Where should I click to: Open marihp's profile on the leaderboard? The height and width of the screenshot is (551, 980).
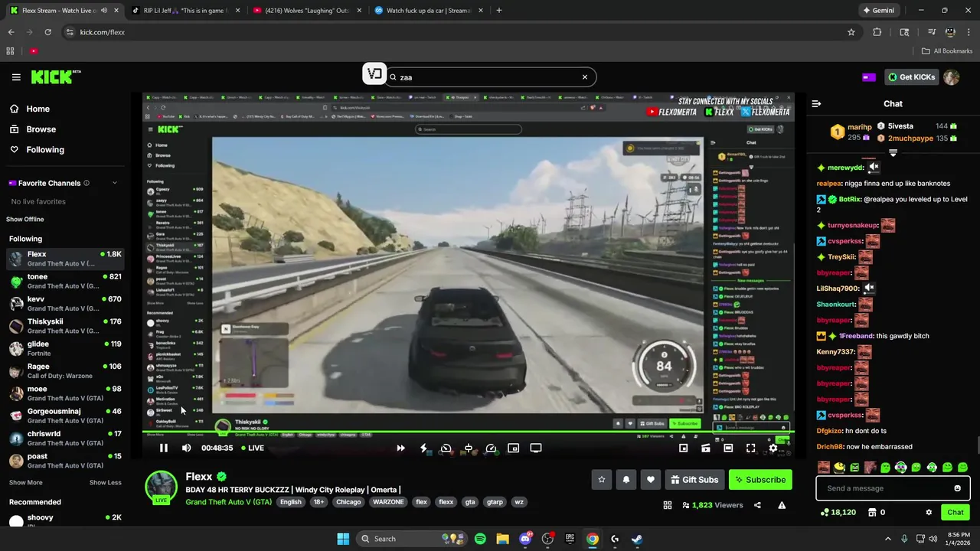click(x=859, y=127)
